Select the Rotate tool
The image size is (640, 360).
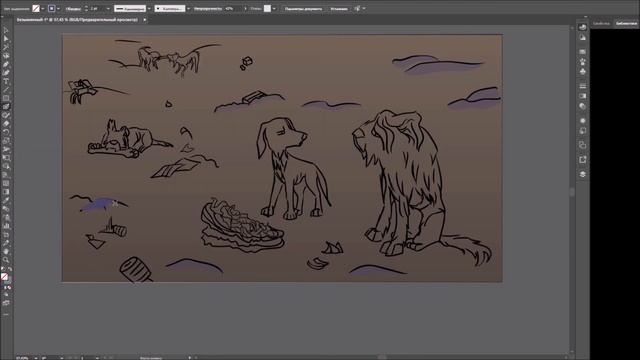pos(6,132)
